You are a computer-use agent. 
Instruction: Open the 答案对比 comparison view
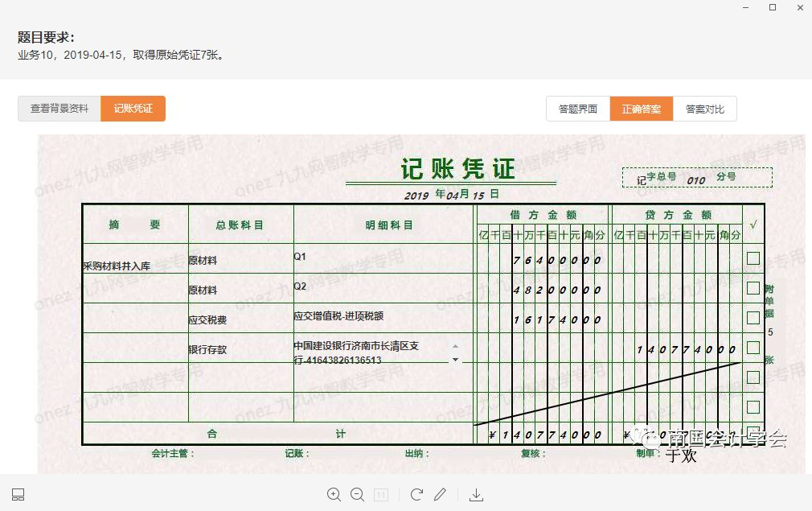pos(705,109)
